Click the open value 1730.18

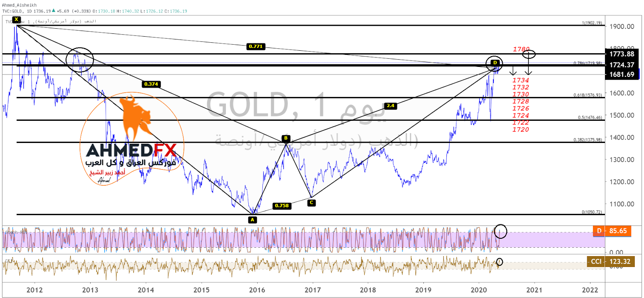[107, 11]
